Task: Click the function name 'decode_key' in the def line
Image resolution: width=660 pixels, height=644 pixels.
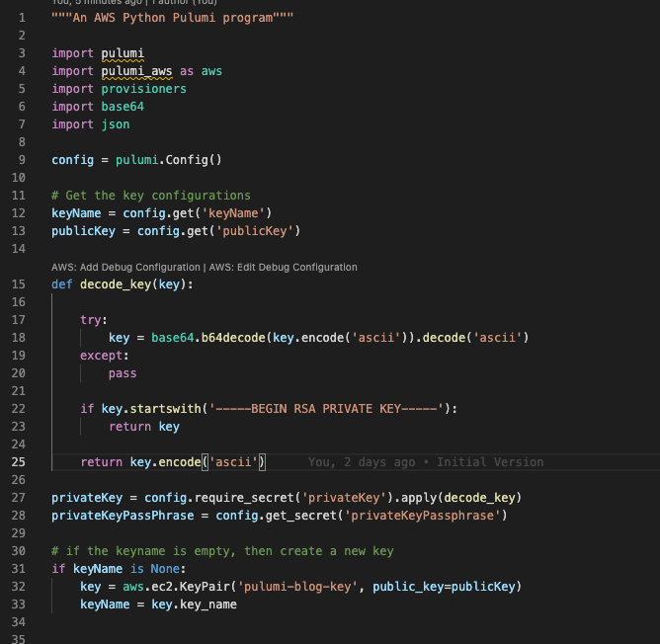Action: (116, 284)
